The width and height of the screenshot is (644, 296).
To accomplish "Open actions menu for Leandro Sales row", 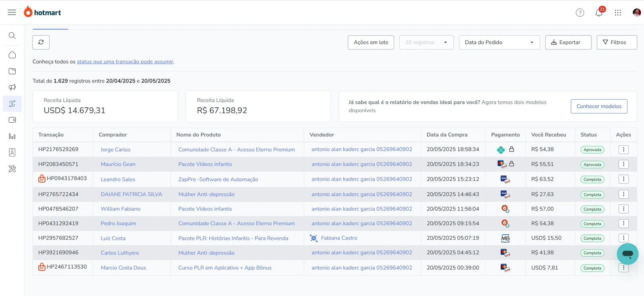I will (623, 179).
